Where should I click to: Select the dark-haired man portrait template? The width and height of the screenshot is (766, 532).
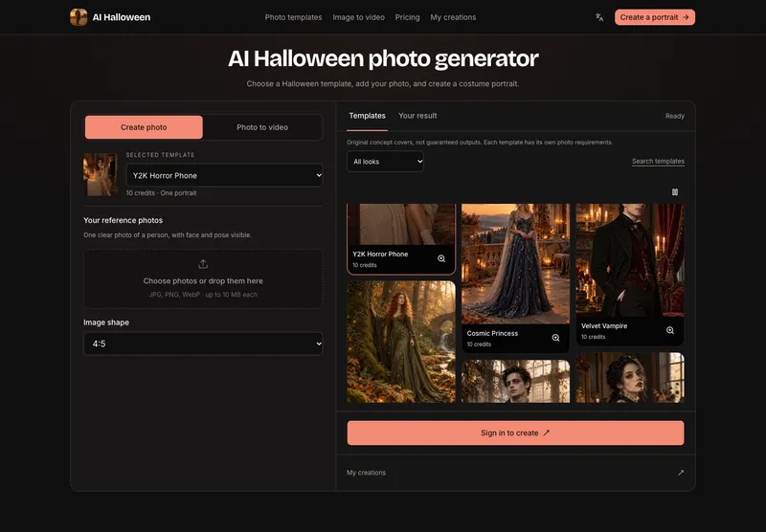[515, 381]
